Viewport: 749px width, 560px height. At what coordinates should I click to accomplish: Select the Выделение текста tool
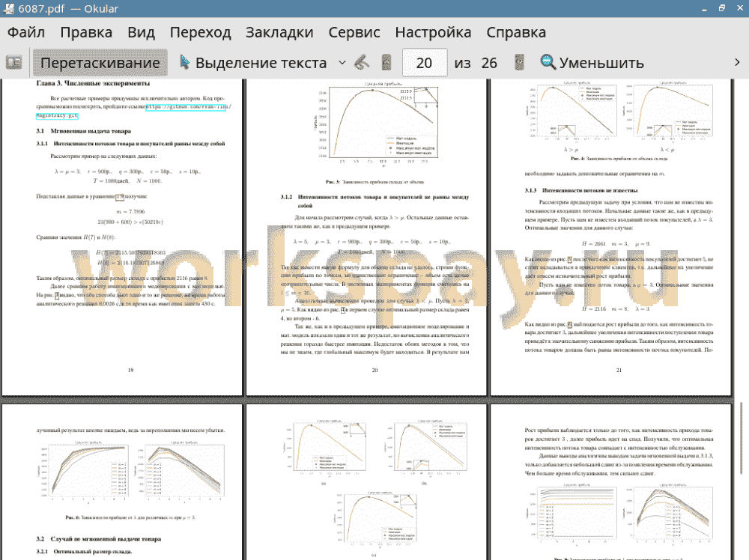pyautogui.click(x=253, y=63)
